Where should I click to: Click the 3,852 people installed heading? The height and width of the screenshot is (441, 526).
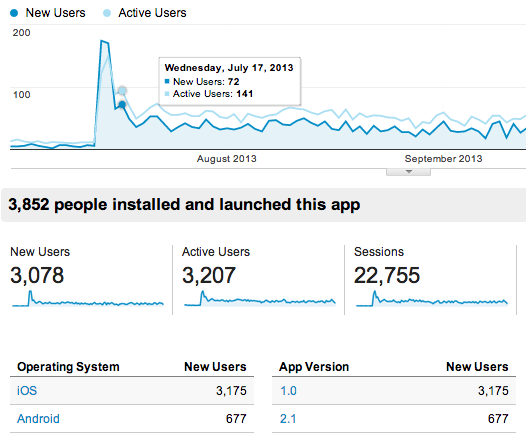pos(184,205)
